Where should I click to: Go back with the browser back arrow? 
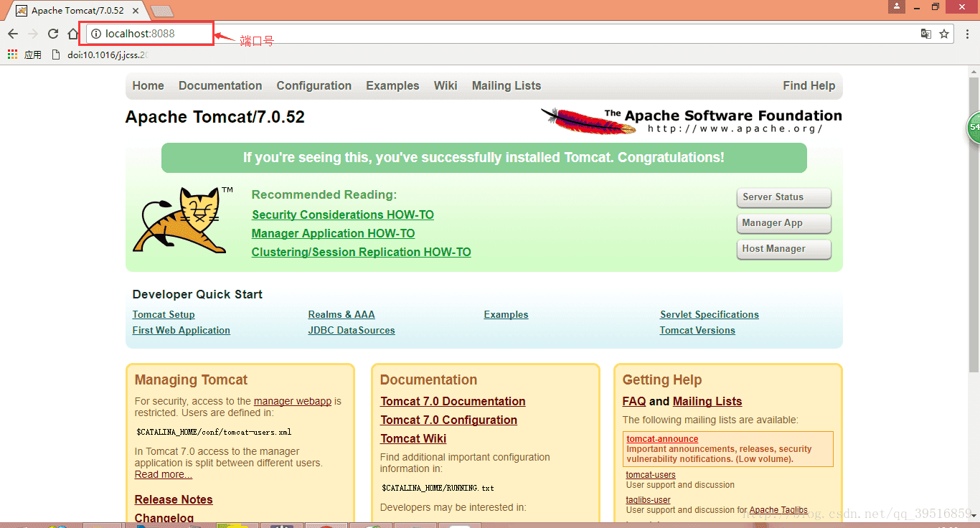click(x=13, y=34)
